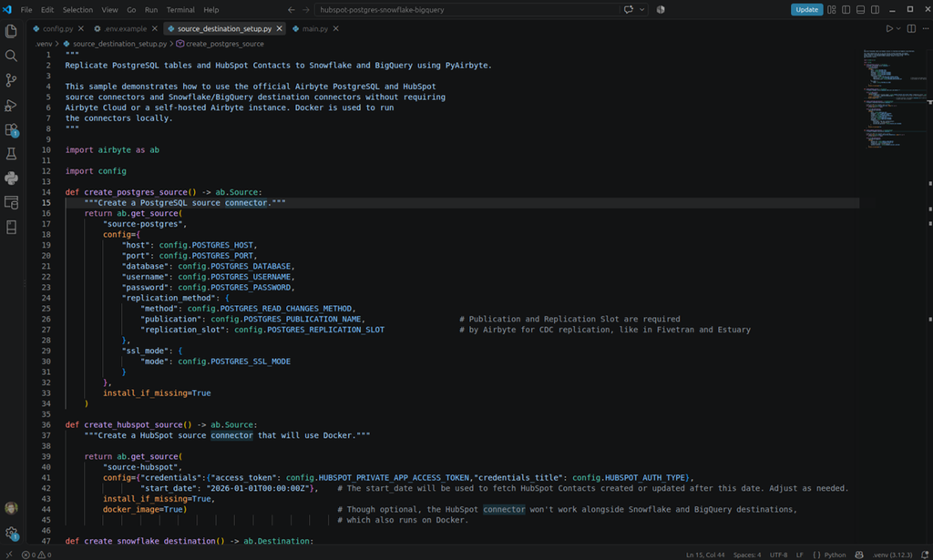Click the blue Update button

pos(806,9)
